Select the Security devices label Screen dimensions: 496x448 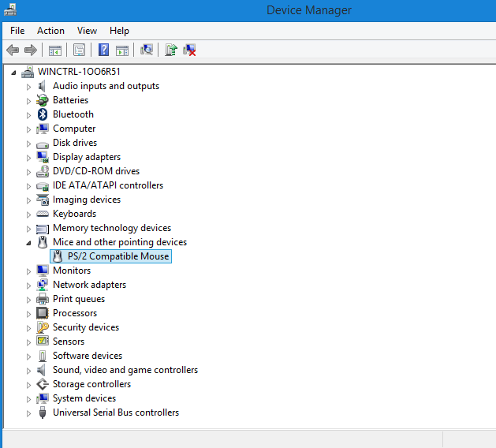[x=86, y=327]
